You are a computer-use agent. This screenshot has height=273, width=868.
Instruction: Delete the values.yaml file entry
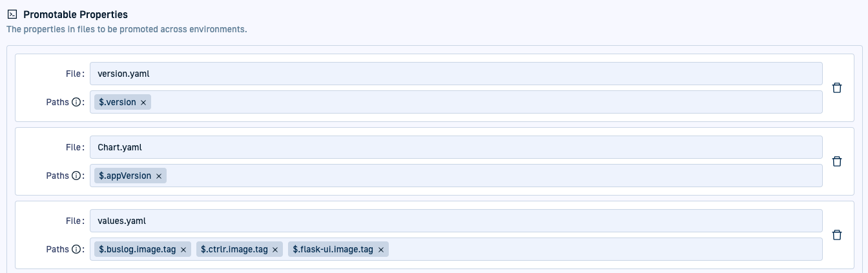click(x=837, y=235)
